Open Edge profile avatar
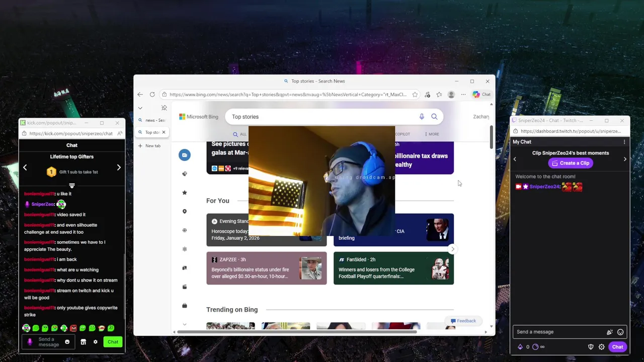 pyautogui.click(x=451, y=95)
